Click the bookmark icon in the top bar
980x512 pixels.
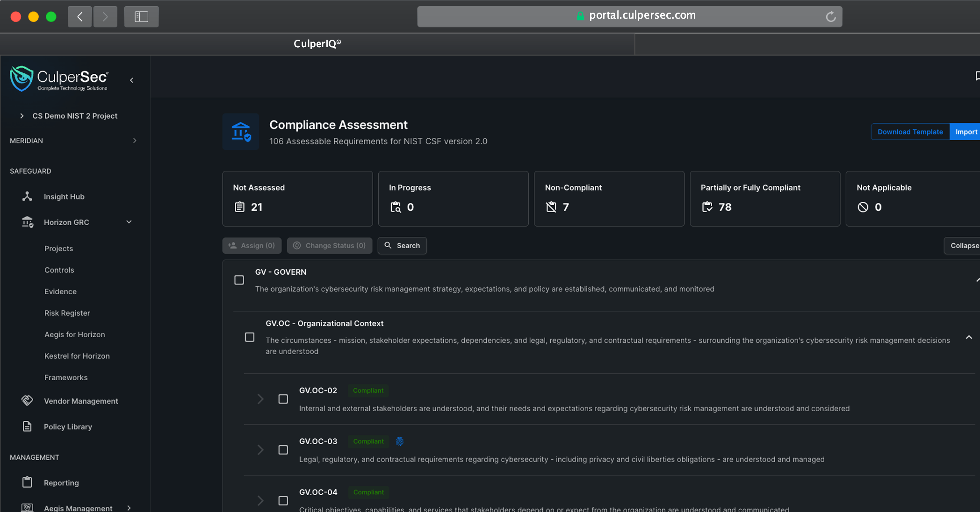pyautogui.click(x=977, y=76)
